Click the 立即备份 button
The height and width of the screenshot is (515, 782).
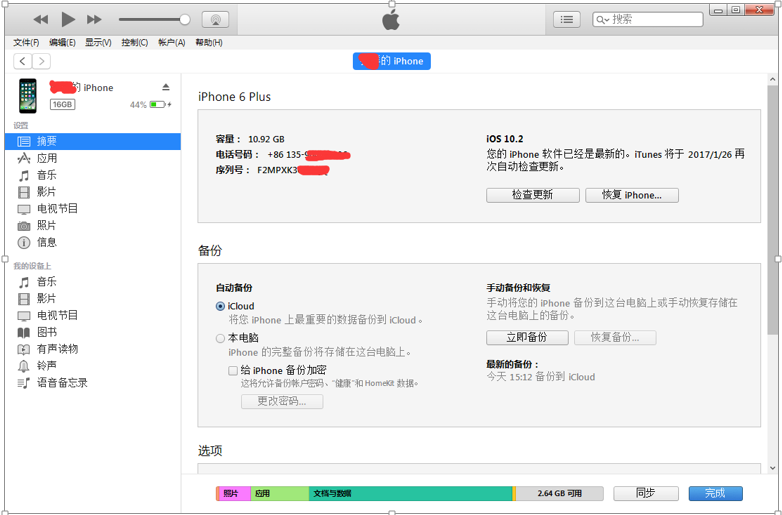point(527,338)
